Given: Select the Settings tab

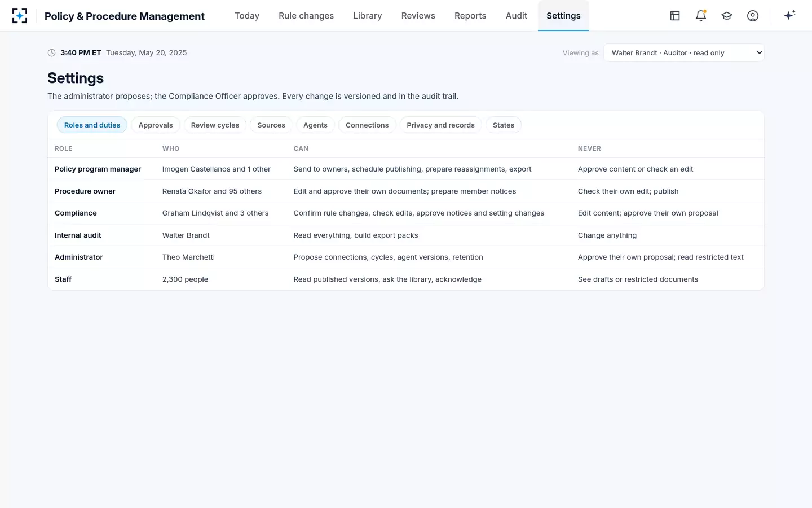Looking at the screenshot, I should (563, 16).
